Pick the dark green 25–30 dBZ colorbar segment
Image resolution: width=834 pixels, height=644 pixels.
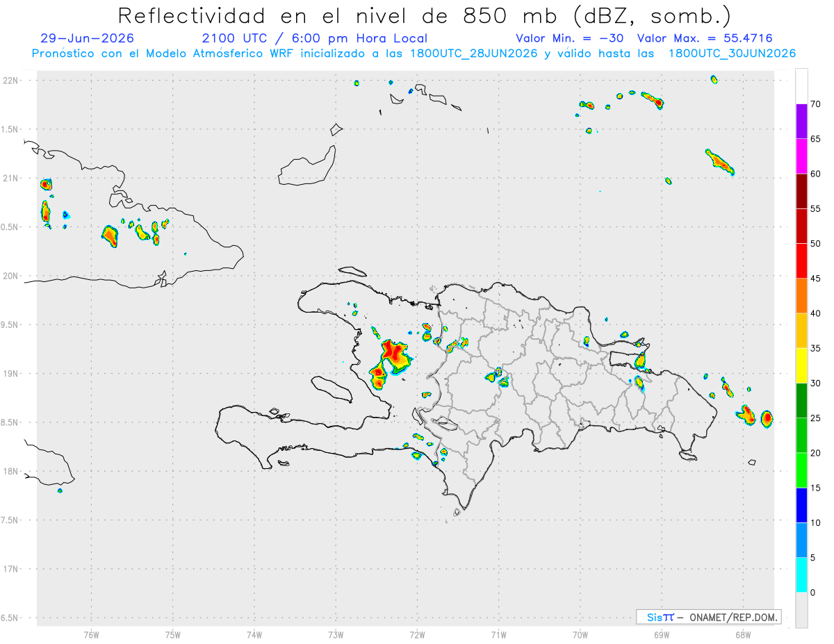pos(801,400)
